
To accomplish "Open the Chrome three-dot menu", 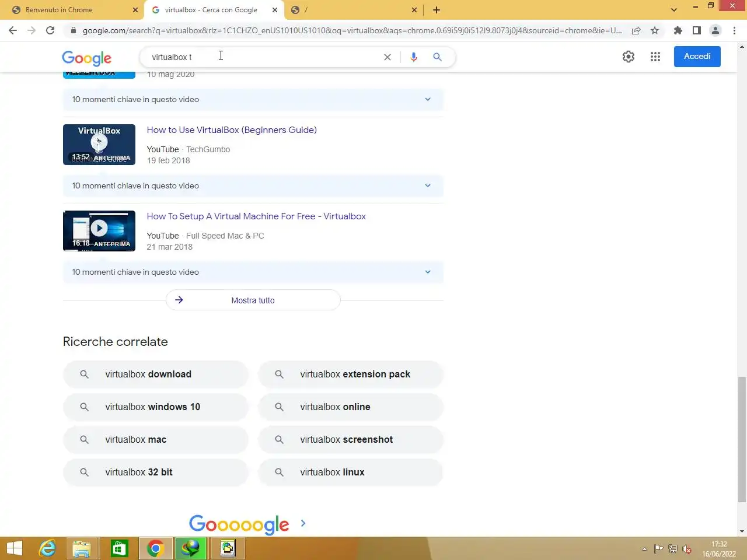I will click(734, 30).
